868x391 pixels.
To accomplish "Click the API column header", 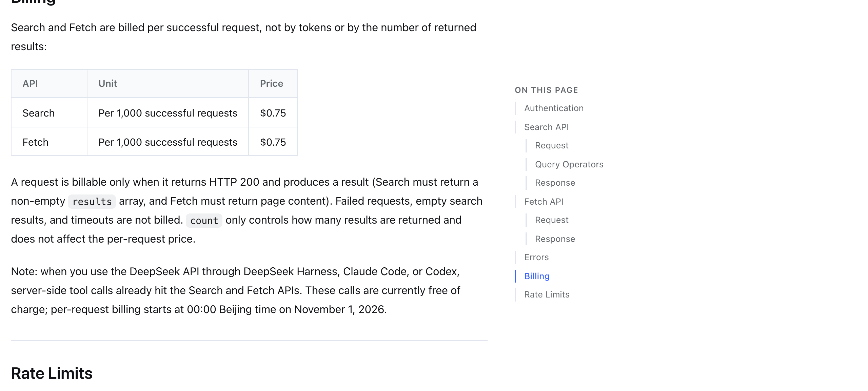I will click(30, 83).
